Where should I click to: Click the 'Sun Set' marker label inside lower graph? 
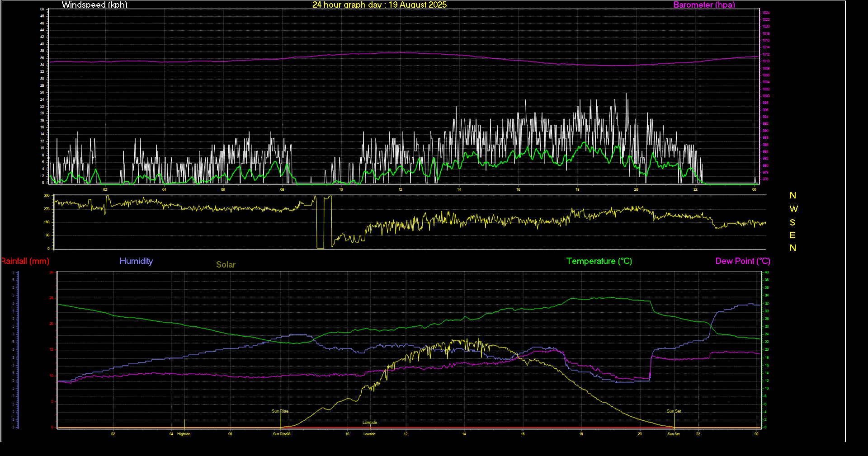[674, 411]
